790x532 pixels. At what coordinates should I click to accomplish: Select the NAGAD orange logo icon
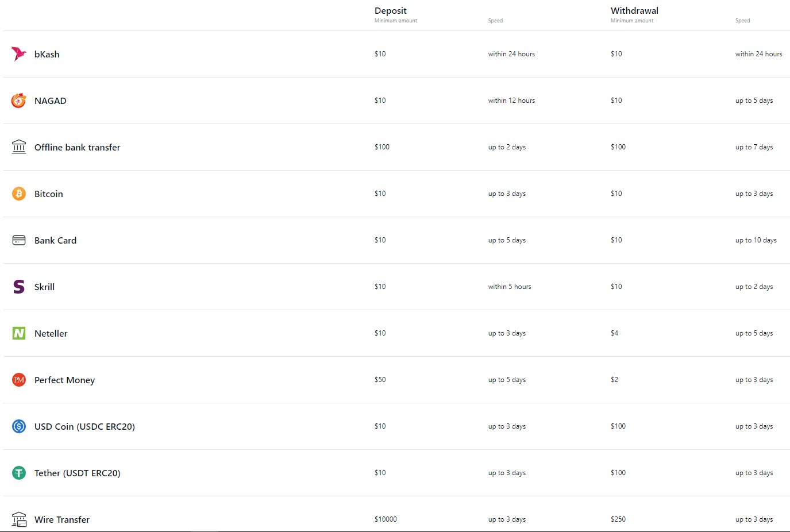(19, 101)
